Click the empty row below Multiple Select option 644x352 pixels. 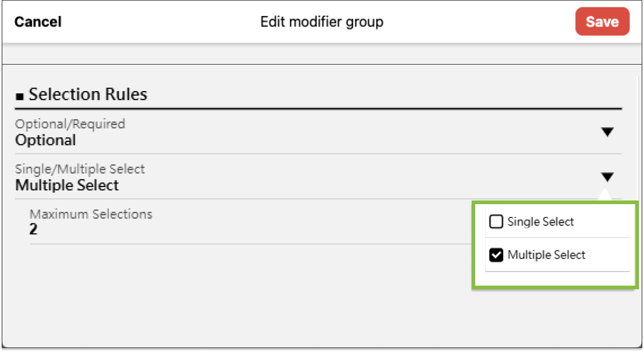click(x=557, y=278)
